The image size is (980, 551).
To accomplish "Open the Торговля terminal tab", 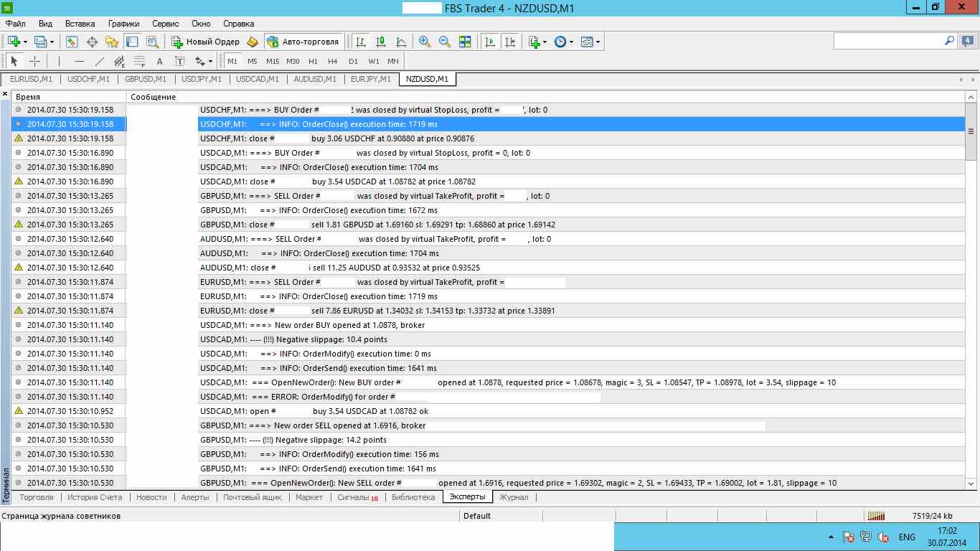I will (x=37, y=496).
